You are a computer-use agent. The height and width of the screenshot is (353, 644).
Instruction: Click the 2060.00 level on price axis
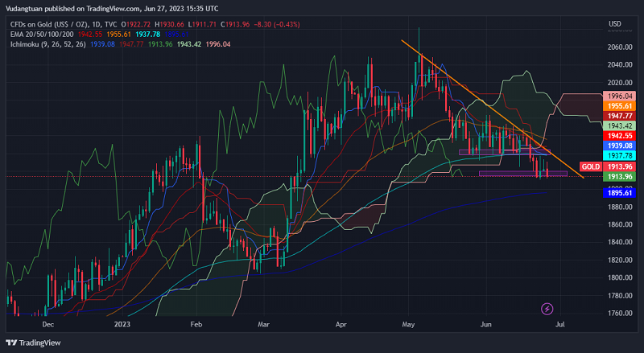pyautogui.click(x=617, y=47)
